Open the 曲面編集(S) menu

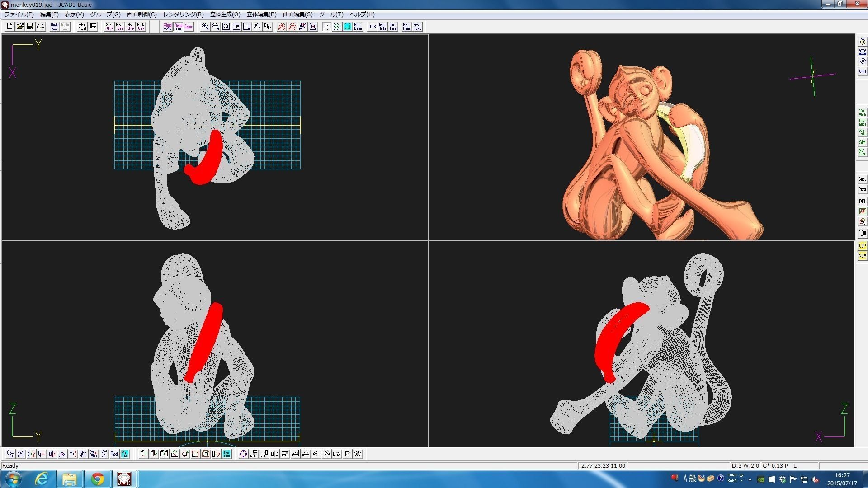point(297,14)
